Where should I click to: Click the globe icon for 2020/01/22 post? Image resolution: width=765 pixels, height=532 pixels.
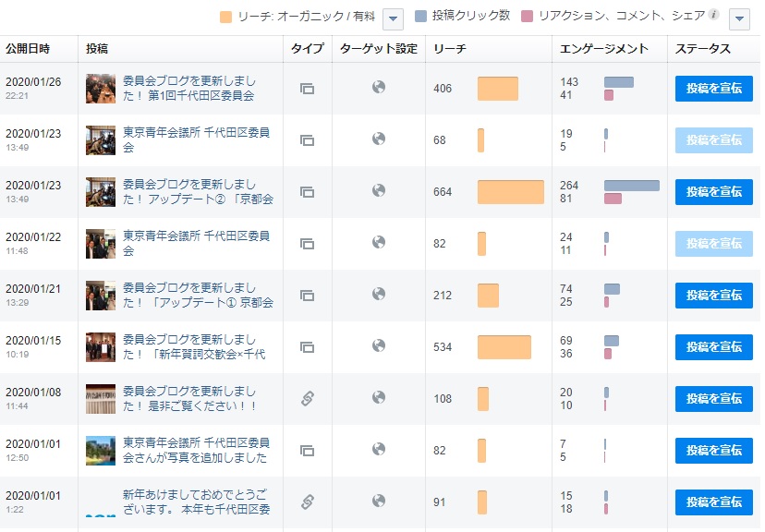[x=379, y=243]
